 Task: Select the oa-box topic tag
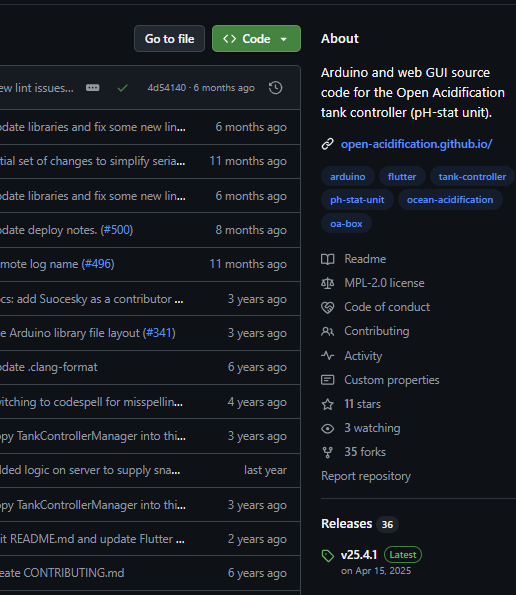346,224
